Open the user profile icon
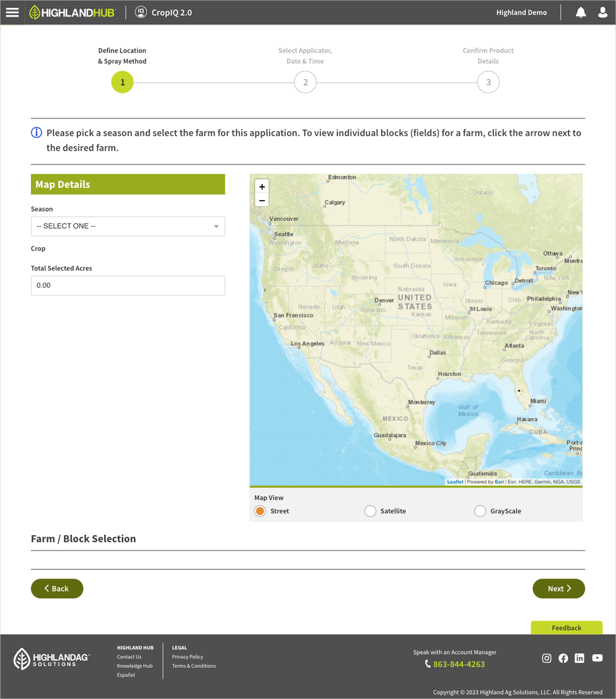The height and width of the screenshot is (699, 616). point(602,12)
